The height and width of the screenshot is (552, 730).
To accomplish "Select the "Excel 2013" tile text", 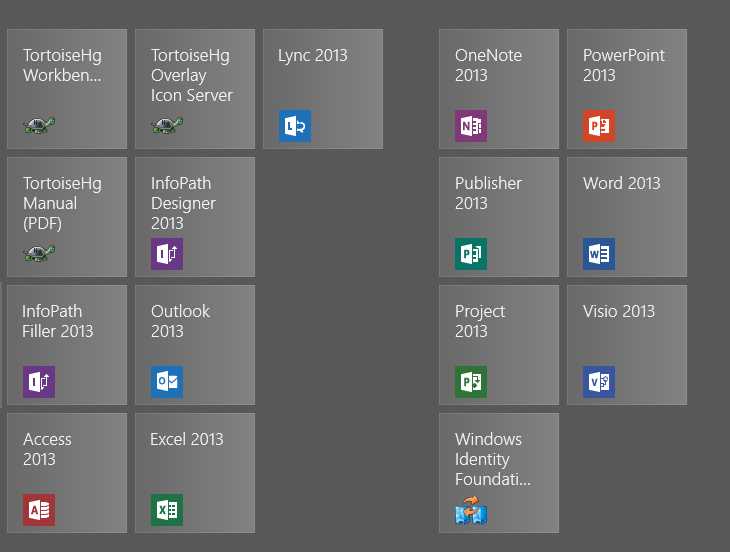I will coord(187,439).
